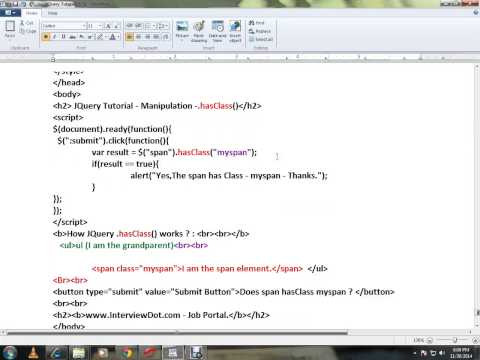Viewport: 480px width, 360px height.
Task: Click the Zoom in plus button
Action: 476,340
